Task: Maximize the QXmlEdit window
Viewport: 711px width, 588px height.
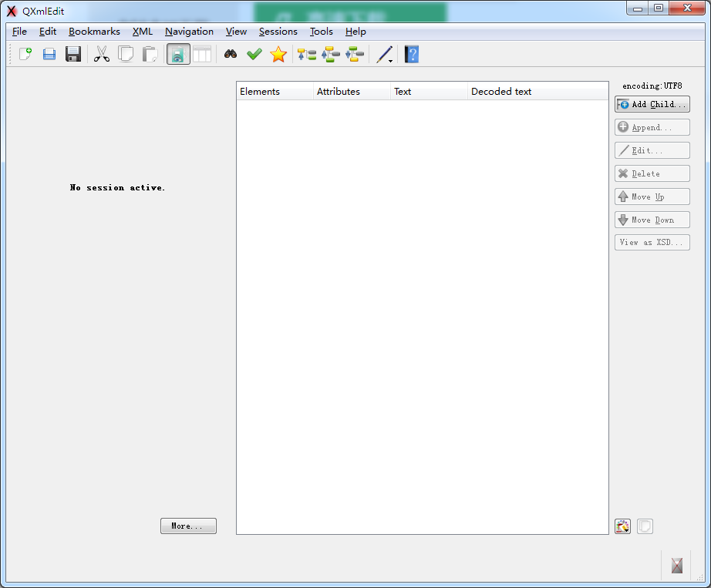Action: pos(659,8)
